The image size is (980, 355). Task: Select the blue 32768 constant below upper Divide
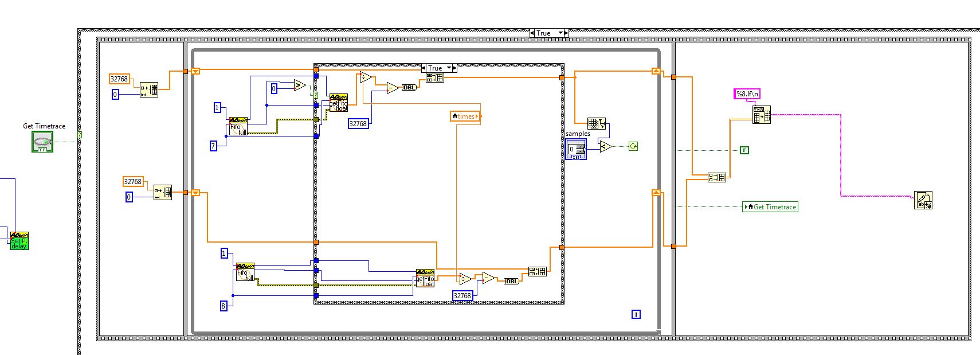(358, 123)
